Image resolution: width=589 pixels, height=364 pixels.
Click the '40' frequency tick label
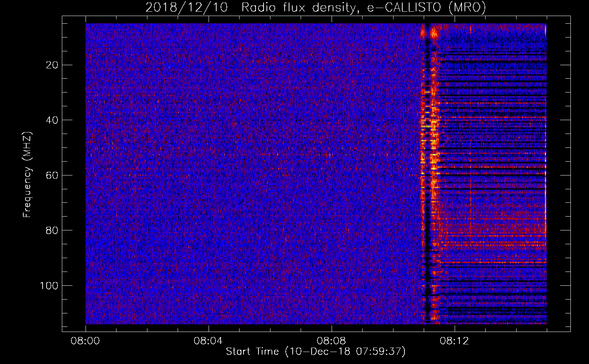click(52, 120)
